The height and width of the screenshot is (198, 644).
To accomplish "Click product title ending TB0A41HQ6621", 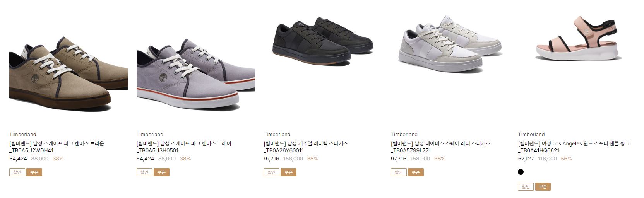I will (x=574, y=147).
